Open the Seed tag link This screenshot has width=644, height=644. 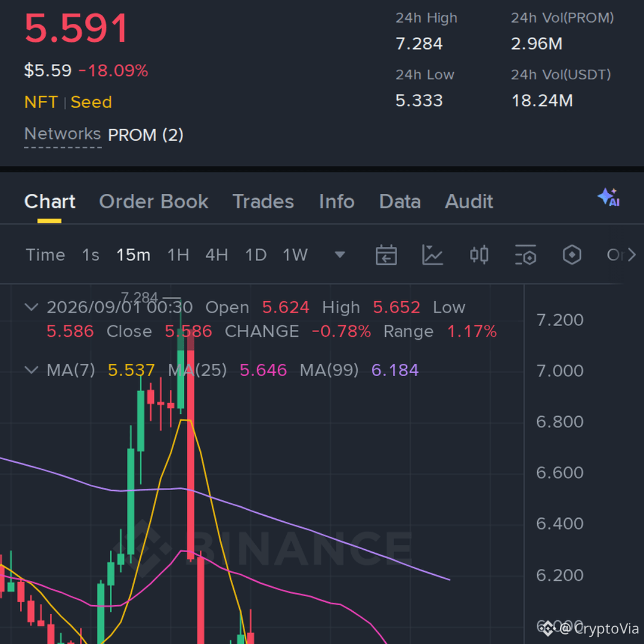pyautogui.click(x=91, y=103)
